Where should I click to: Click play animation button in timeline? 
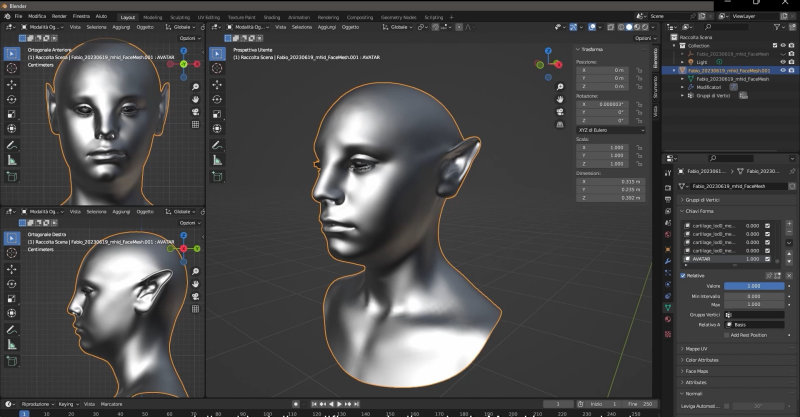click(339, 404)
